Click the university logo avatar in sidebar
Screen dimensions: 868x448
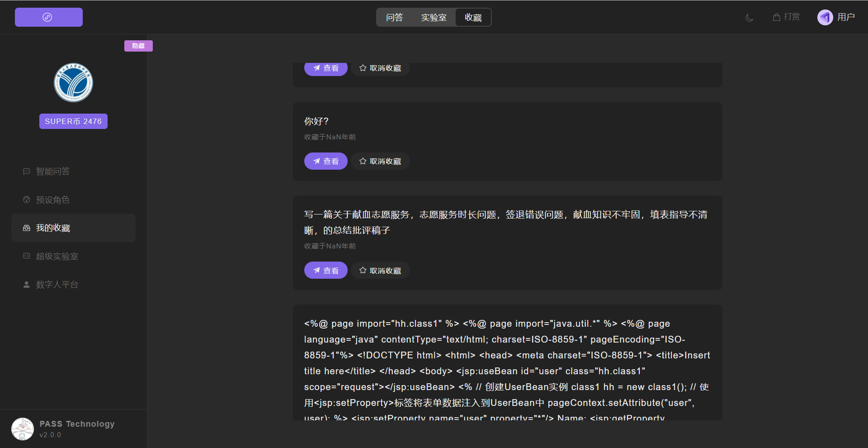(x=73, y=83)
